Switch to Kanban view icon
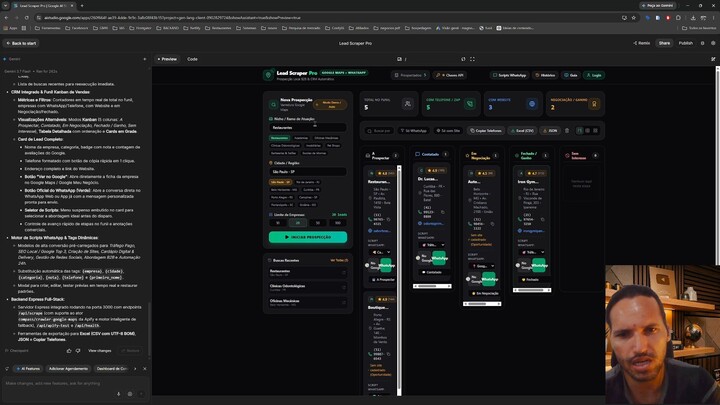Viewport: 720px width, 405px height. (579, 130)
